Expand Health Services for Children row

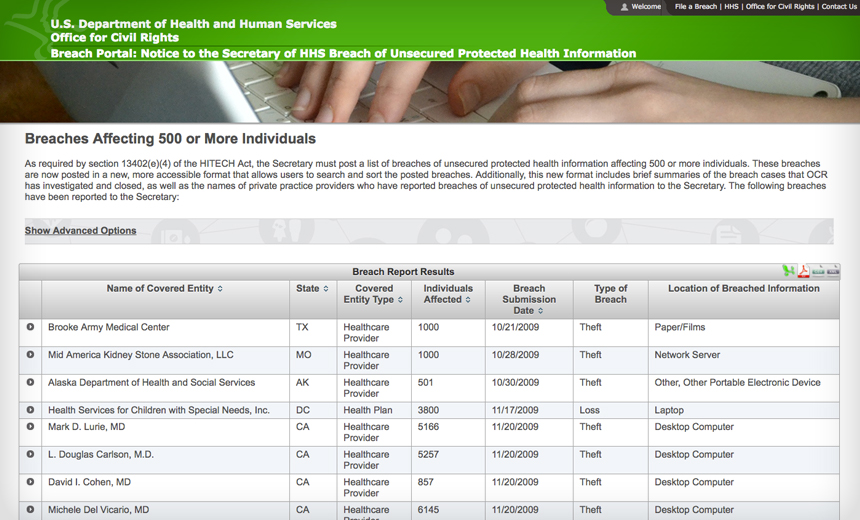pos(30,410)
